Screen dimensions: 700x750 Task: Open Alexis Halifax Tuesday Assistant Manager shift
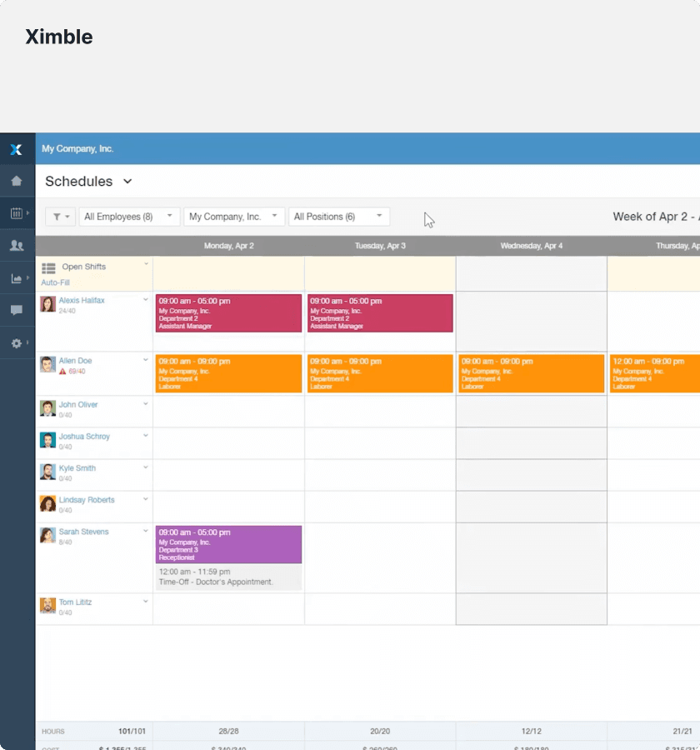[x=380, y=313]
